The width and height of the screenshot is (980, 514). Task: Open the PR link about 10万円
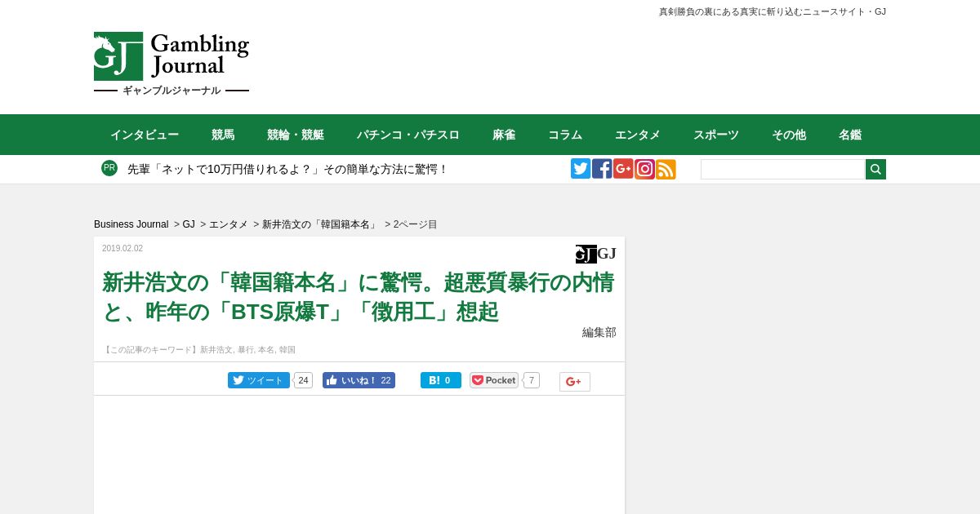click(288, 169)
